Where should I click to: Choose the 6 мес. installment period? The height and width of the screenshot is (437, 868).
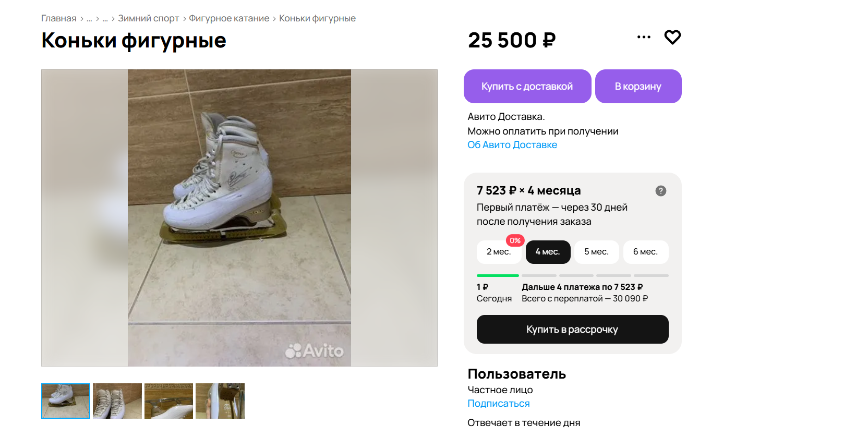point(645,252)
